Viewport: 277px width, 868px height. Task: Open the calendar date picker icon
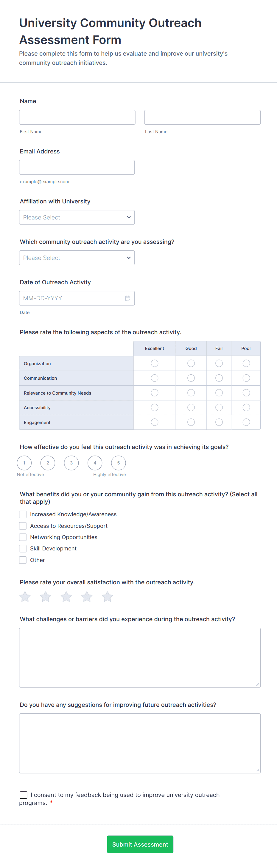(x=127, y=298)
